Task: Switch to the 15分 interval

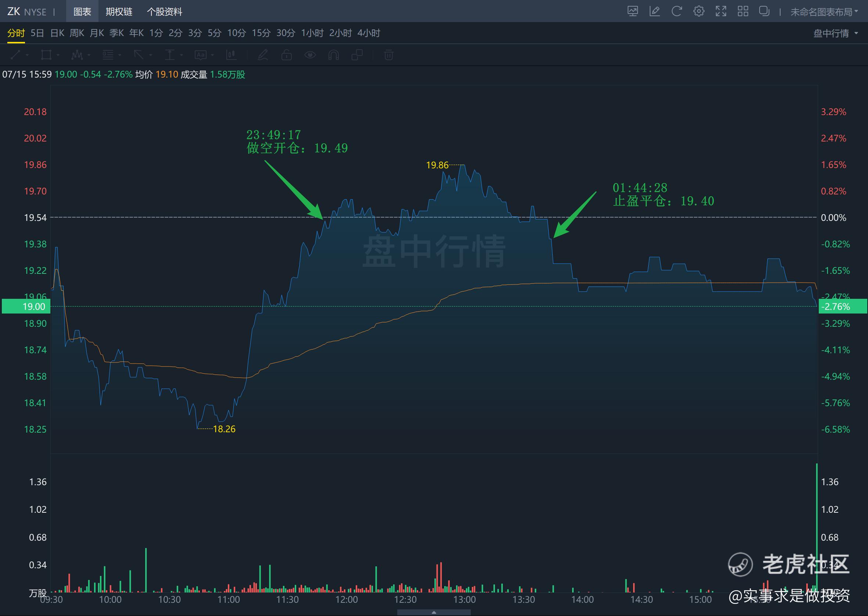Action: [x=261, y=33]
